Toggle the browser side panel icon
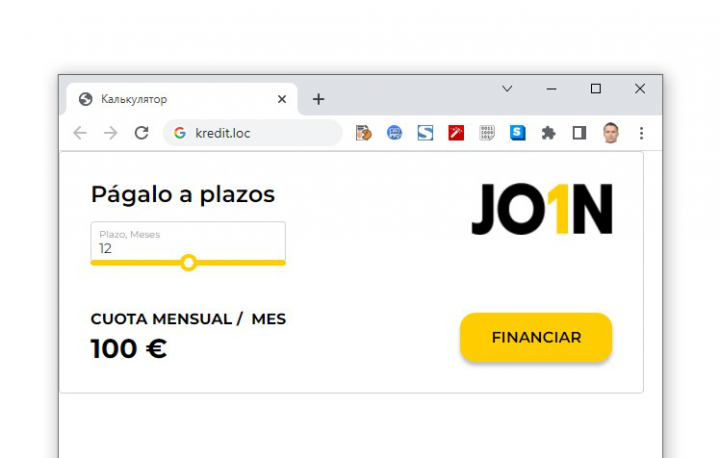 tap(579, 133)
